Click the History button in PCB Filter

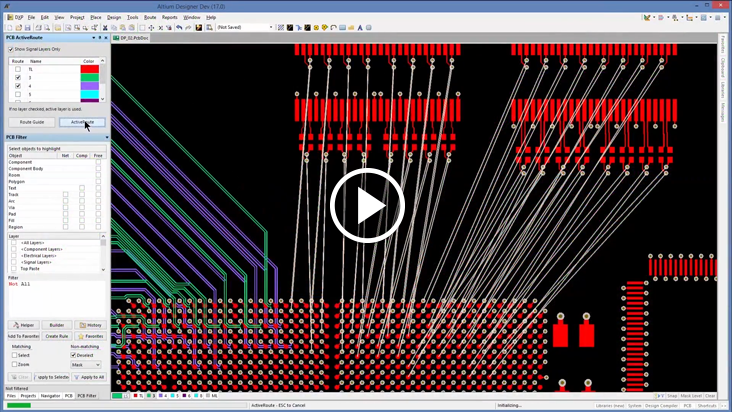[x=90, y=325]
